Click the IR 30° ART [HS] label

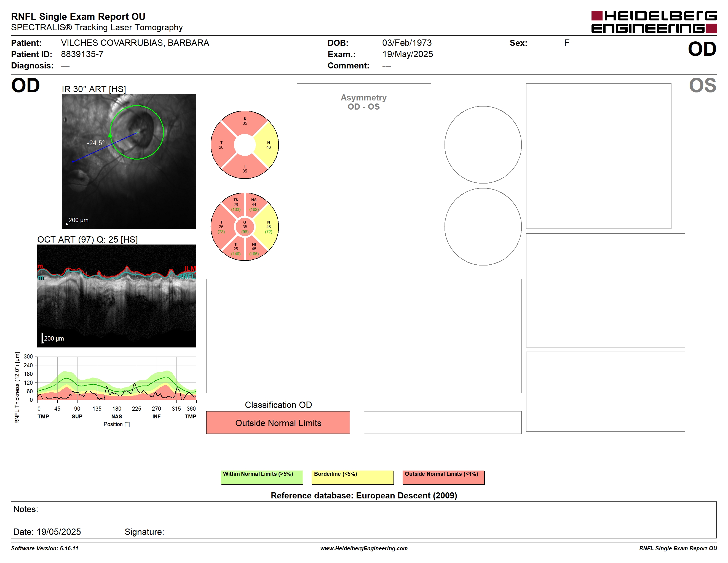click(x=94, y=89)
